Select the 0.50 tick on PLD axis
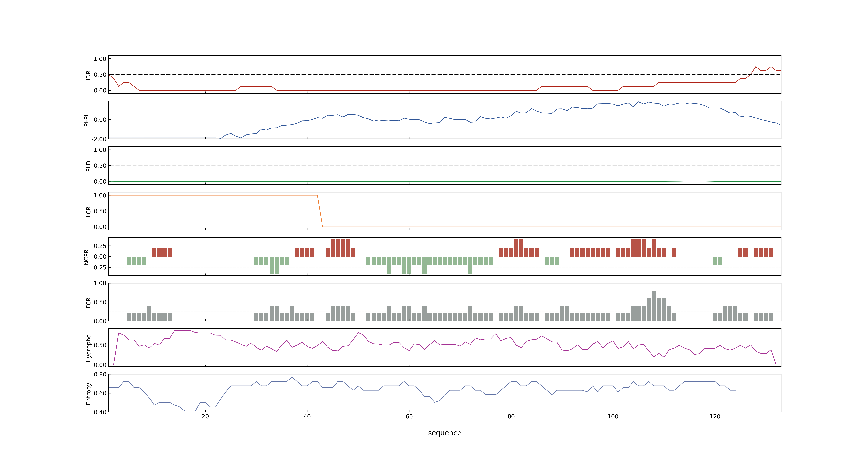 (100, 166)
